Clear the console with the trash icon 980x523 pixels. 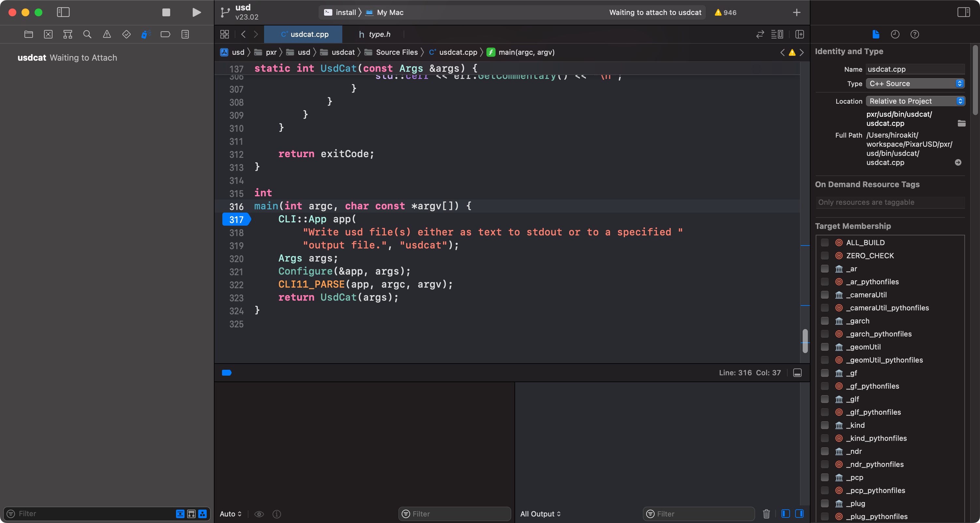click(x=766, y=514)
